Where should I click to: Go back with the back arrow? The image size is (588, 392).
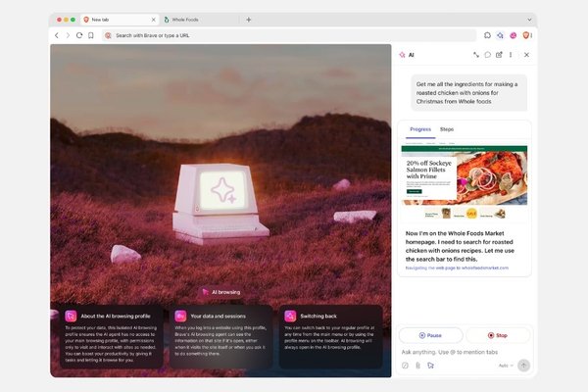pyautogui.click(x=57, y=35)
